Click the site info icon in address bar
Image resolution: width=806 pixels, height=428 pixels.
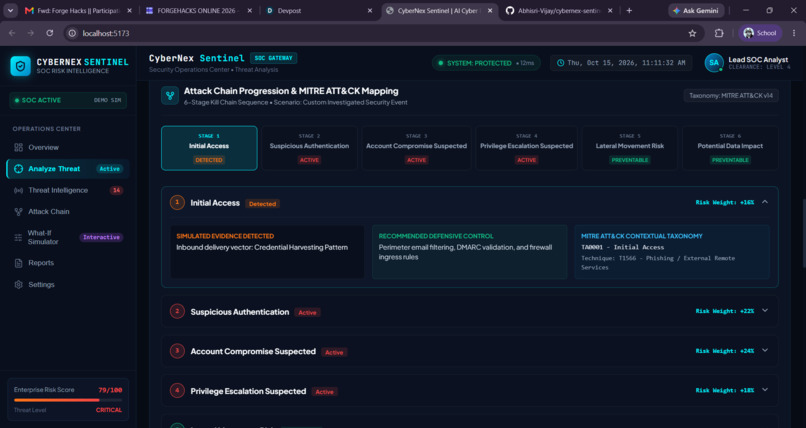coord(72,33)
